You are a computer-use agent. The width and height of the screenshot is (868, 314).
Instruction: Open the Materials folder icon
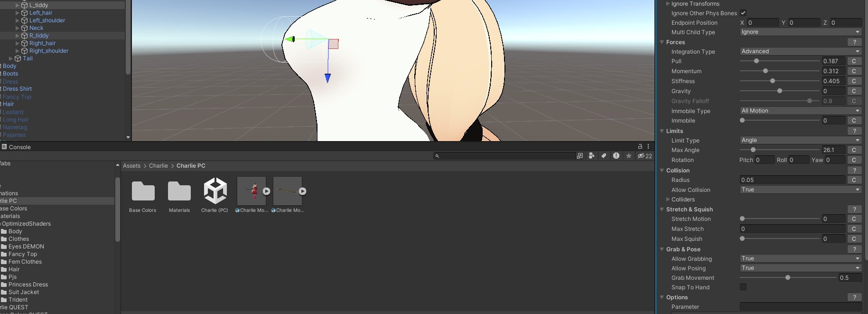[179, 191]
